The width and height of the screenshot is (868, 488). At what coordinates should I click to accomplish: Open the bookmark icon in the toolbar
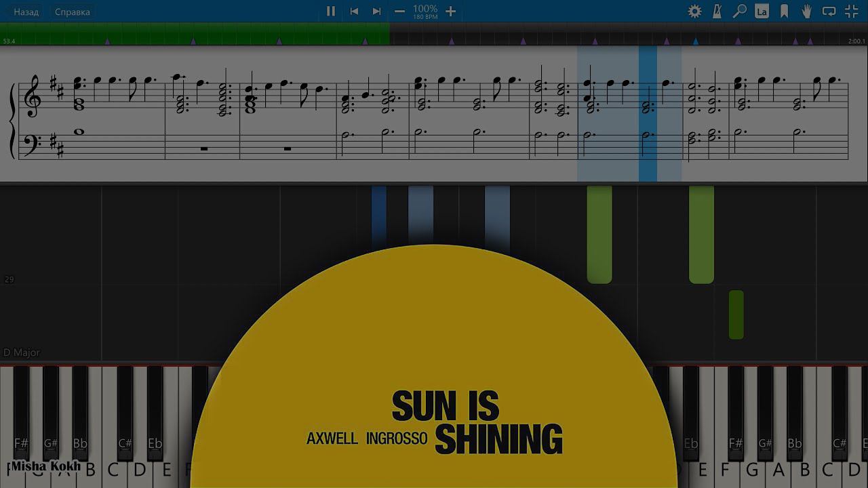[x=784, y=11]
